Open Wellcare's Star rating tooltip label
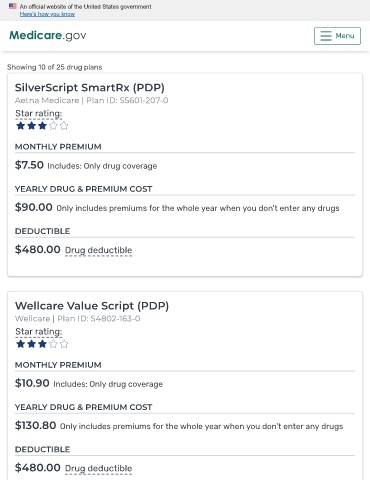Image resolution: width=370 pixels, height=480 pixels. point(39,332)
